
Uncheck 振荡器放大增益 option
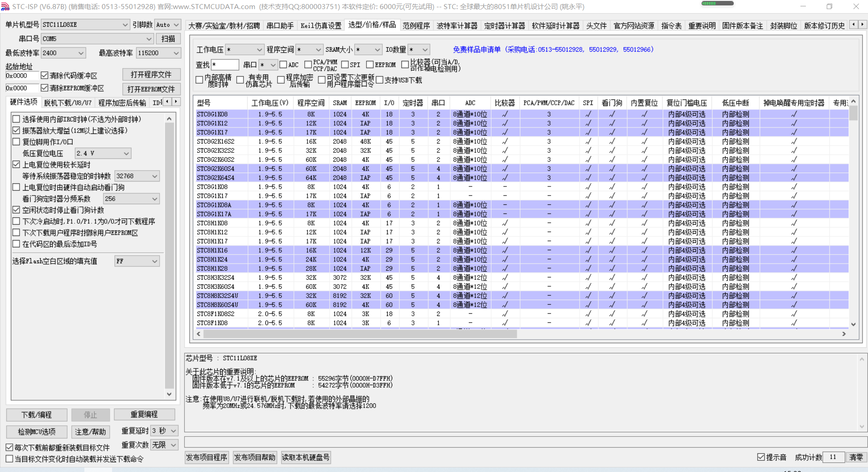click(16, 130)
